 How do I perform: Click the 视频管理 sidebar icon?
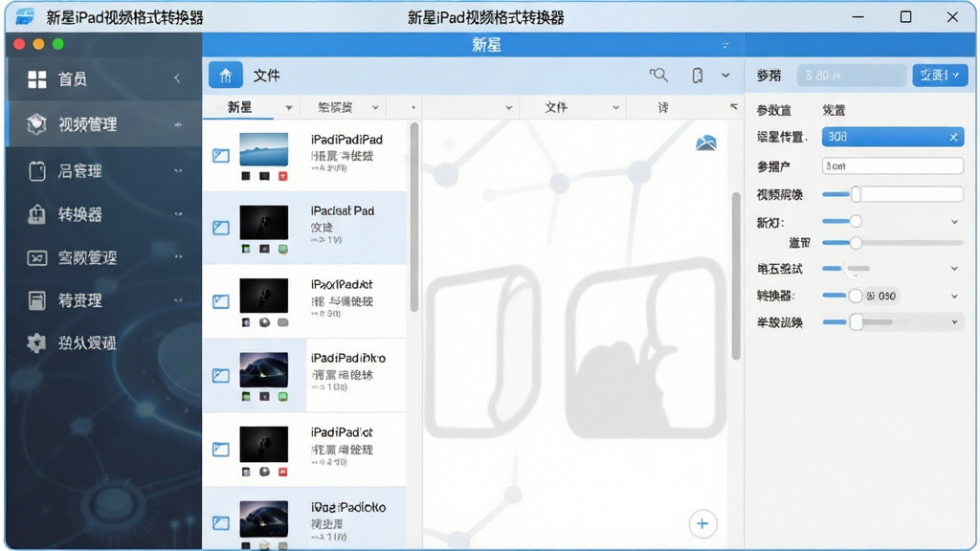(x=37, y=124)
